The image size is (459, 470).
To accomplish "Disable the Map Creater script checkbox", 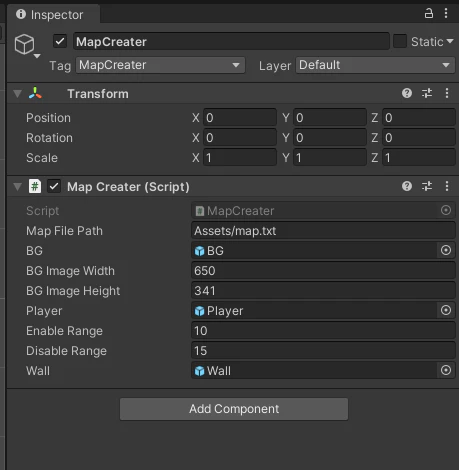I will pos(54,186).
